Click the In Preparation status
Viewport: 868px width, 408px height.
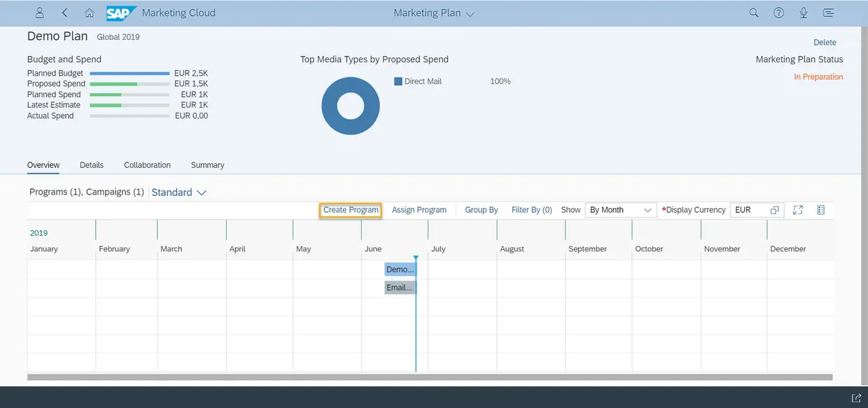818,77
